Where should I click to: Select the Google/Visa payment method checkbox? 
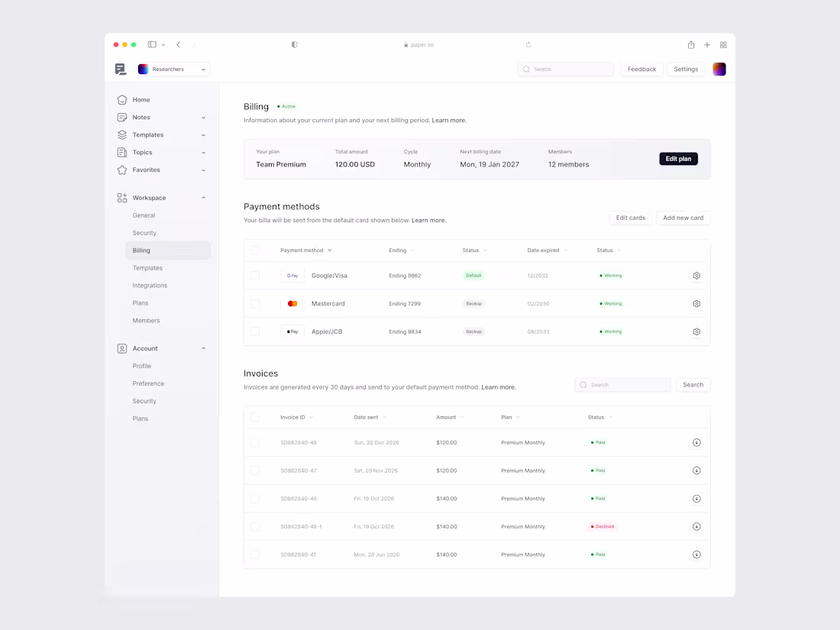click(255, 276)
